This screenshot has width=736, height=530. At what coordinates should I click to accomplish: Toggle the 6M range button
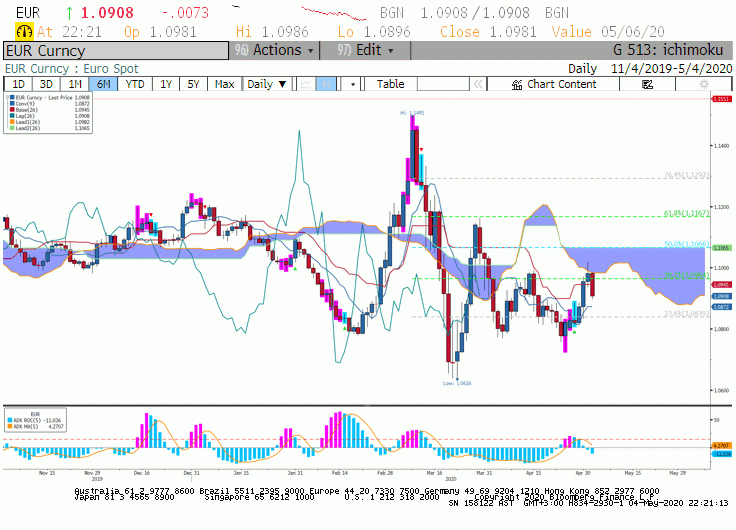click(x=103, y=84)
